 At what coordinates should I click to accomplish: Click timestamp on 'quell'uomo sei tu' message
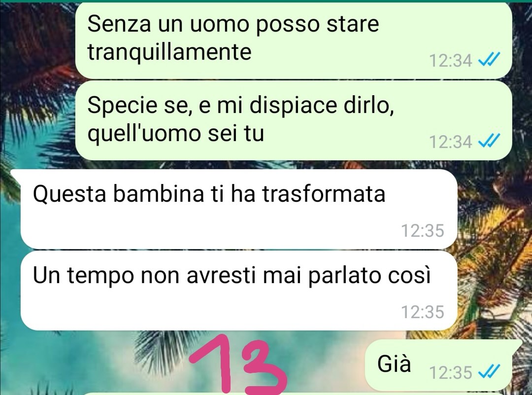(450, 142)
